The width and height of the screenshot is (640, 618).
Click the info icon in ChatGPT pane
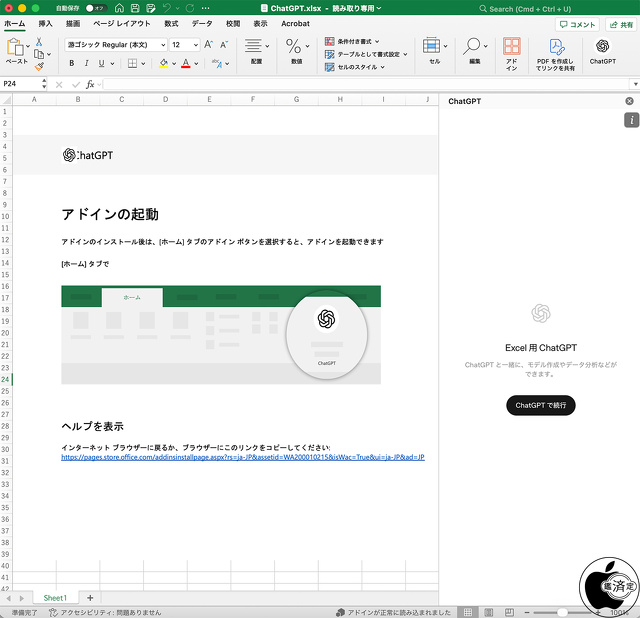[631, 120]
